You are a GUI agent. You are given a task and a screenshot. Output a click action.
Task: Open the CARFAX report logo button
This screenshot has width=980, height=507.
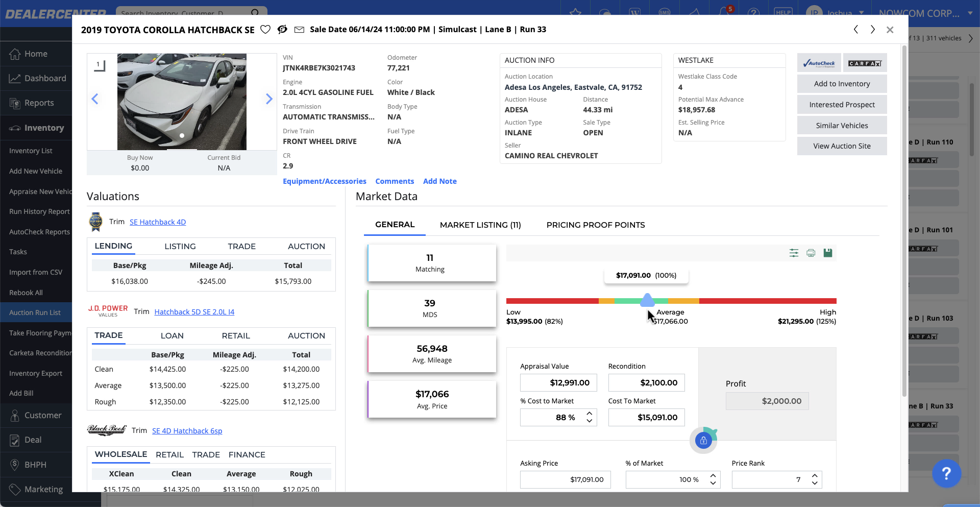865,63
